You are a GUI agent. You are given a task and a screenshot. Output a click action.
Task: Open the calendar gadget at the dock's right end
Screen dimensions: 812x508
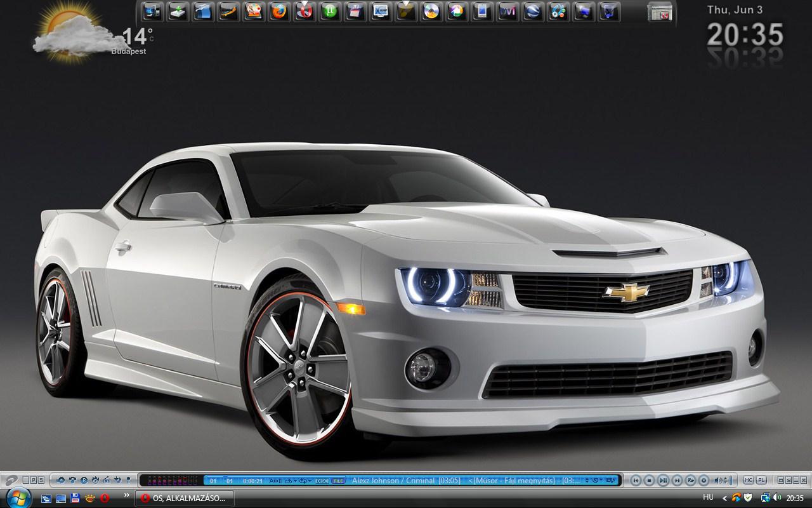[x=660, y=11]
